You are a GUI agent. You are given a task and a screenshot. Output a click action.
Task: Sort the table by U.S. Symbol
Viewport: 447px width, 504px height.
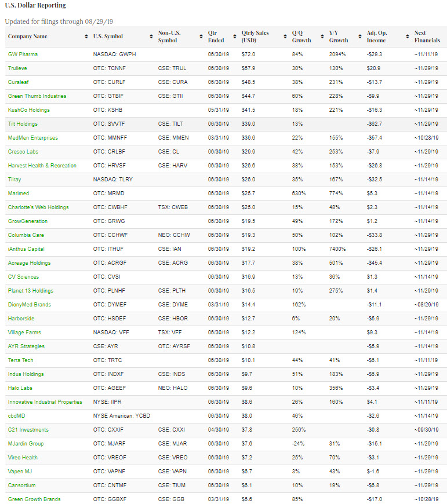(x=151, y=36)
